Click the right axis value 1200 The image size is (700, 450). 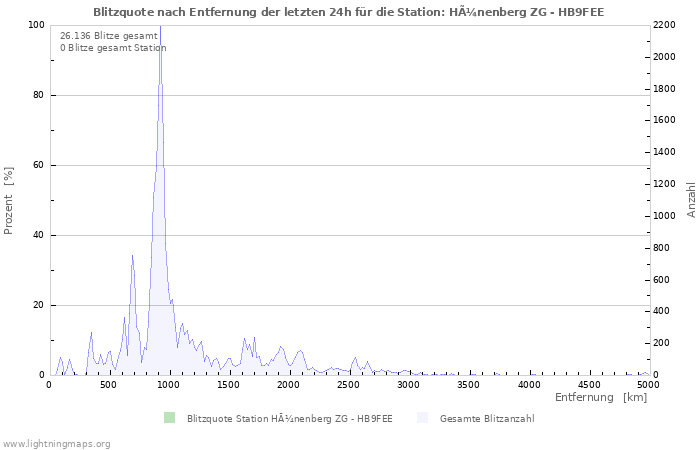pos(664,184)
